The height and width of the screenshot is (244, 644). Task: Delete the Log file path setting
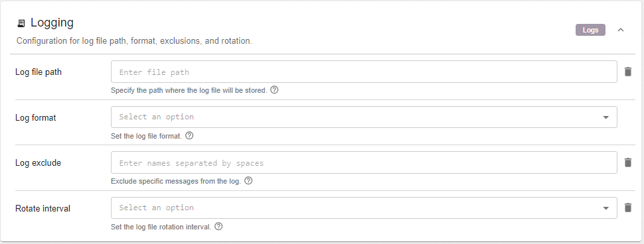click(x=627, y=72)
